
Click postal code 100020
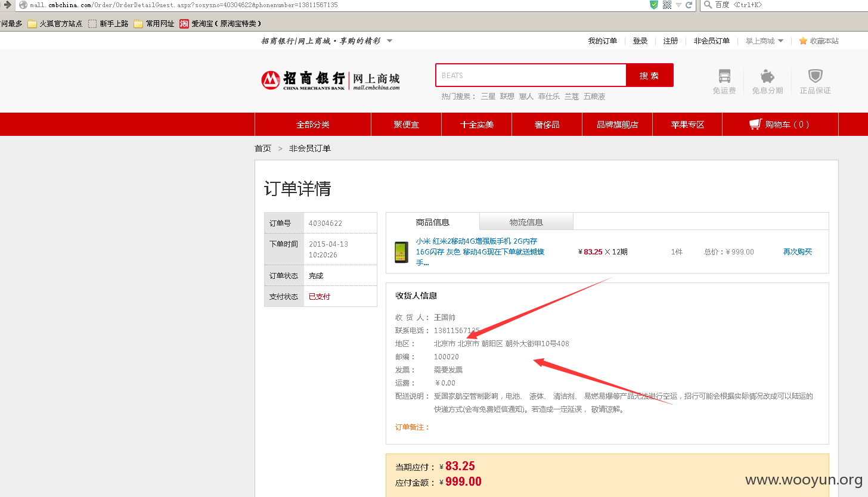(x=447, y=357)
